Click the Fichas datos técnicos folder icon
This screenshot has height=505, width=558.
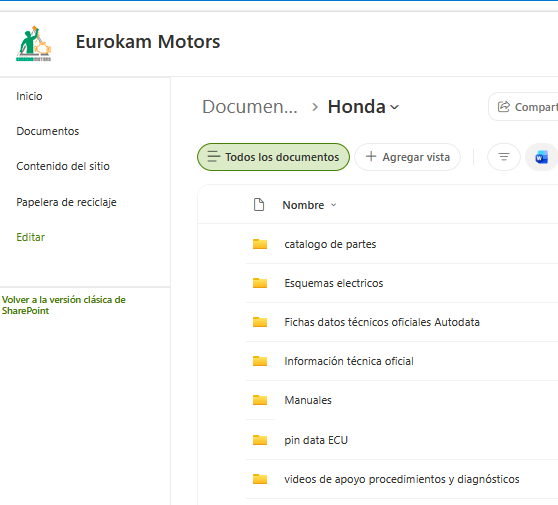pyautogui.click(x=260, y=322)
